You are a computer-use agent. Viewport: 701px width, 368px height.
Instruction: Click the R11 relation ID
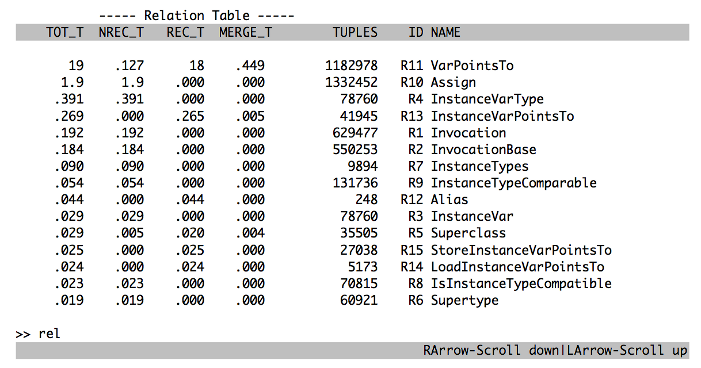point(411,66)
